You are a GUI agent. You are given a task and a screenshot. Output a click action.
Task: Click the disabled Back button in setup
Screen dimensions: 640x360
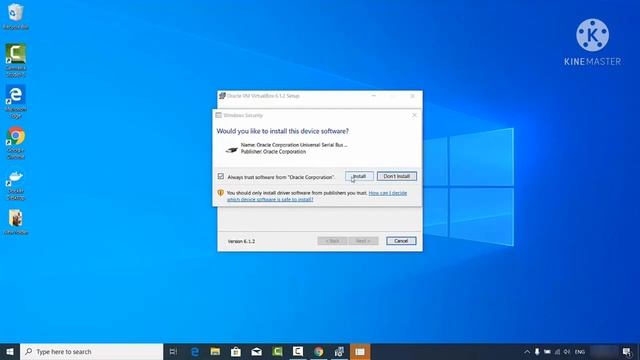[332, 241]
